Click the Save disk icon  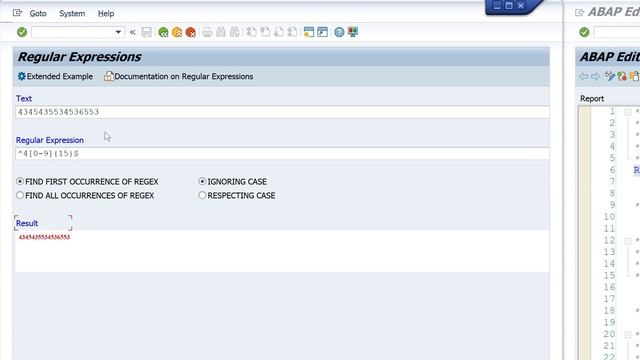(x=147, y=32)
